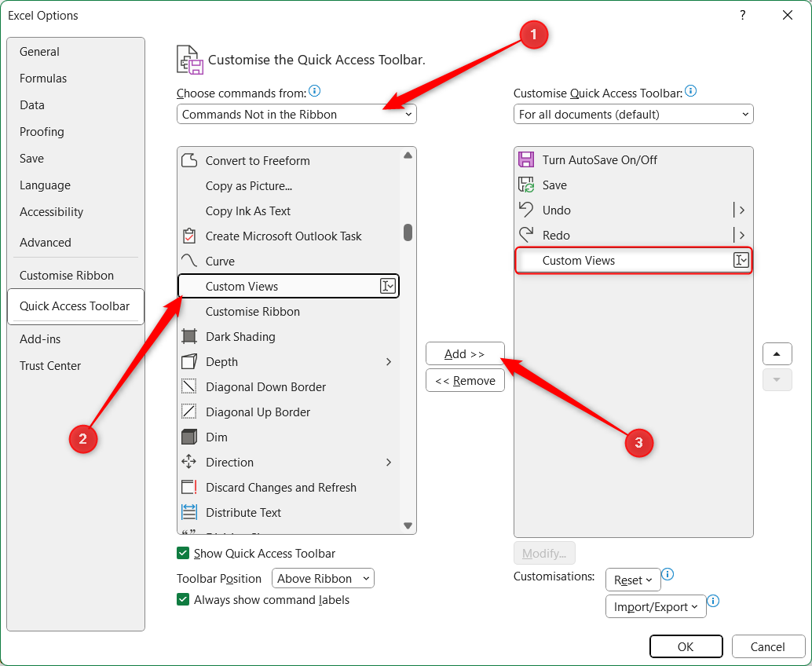Select Customise Ribbon in commands list
The height and width of the screenshot is (666, 812).
[x=289, y=311]
